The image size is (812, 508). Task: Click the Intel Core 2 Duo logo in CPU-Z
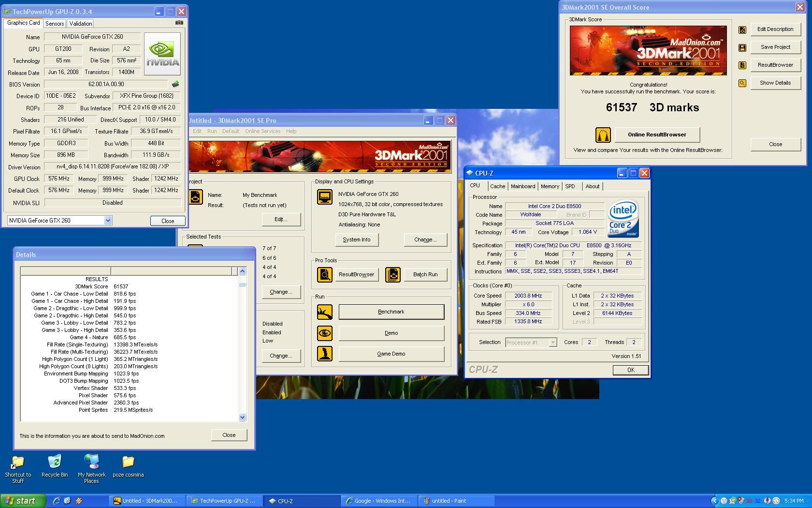point(623,220)
